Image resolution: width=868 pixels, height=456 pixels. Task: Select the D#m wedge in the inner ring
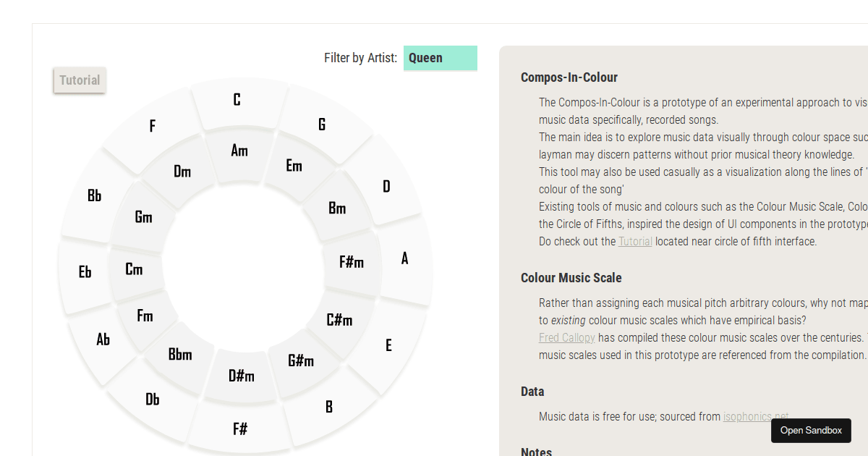point(242,376)
